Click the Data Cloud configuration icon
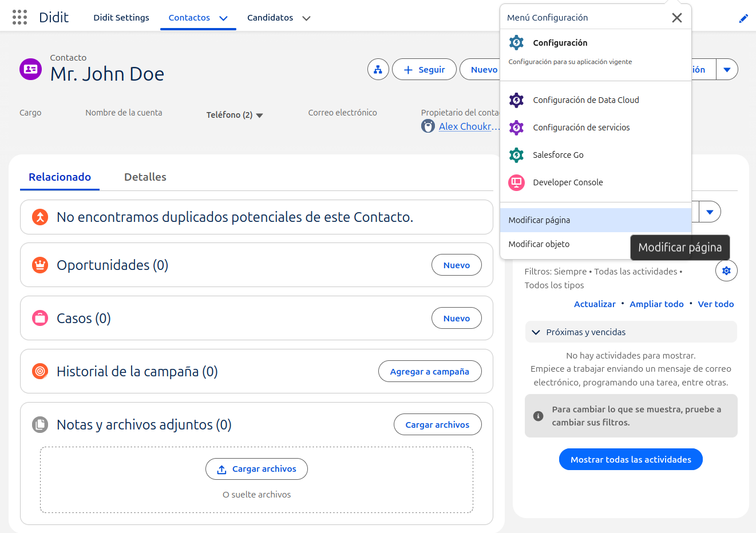The width and height of the screenshot is (756, 533). pyautogui.click(x=516, y=100)
